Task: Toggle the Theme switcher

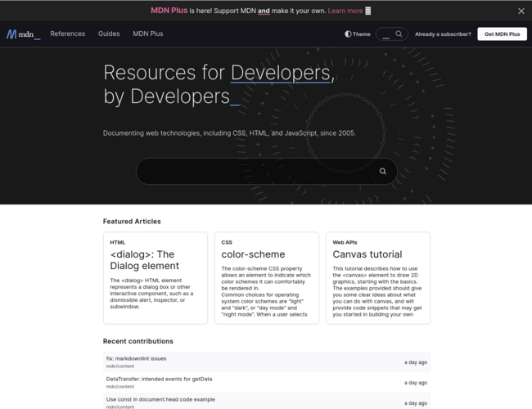Action: [358, 34]
